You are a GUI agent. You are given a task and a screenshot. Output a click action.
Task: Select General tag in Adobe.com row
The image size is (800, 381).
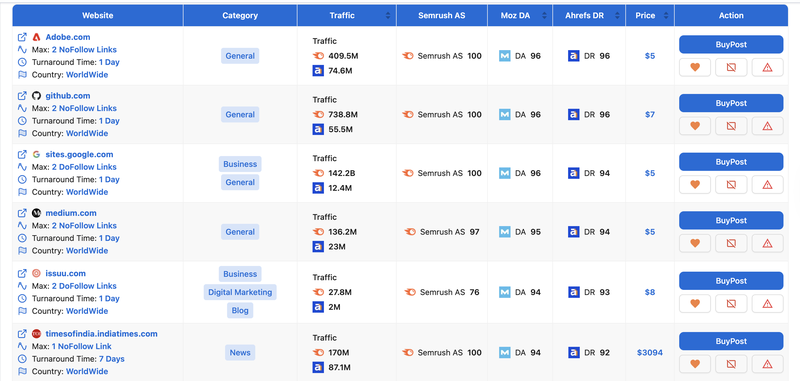point(240,56)
